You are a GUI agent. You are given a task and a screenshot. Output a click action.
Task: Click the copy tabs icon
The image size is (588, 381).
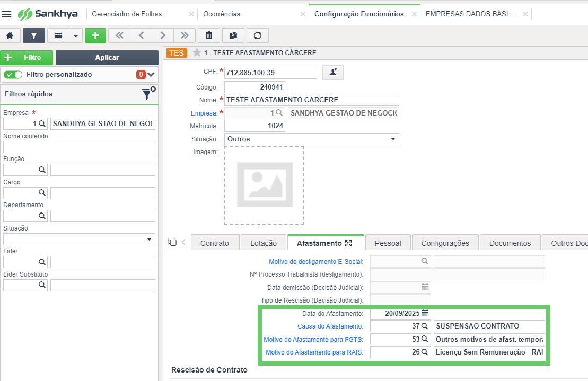pos(172,242)
